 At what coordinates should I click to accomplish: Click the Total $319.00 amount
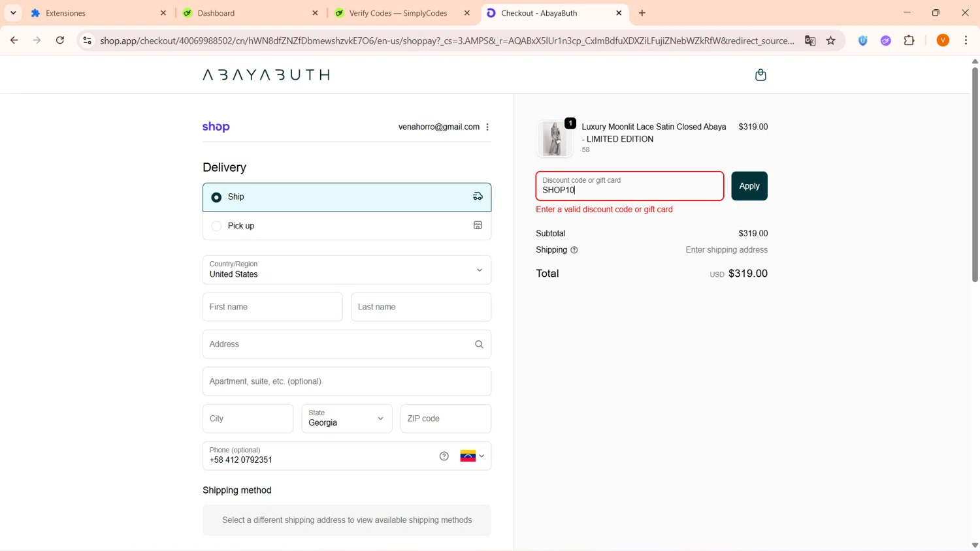(x=748, y=274)
